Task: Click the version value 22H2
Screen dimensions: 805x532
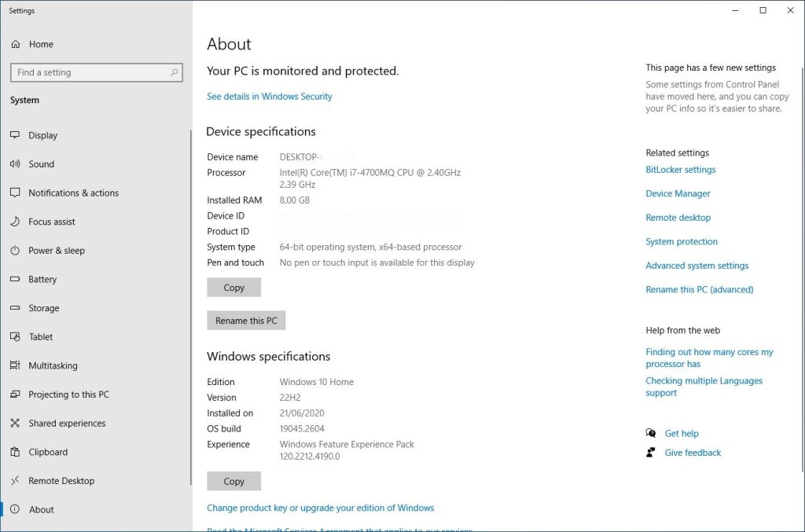Action: pos(290,398)
